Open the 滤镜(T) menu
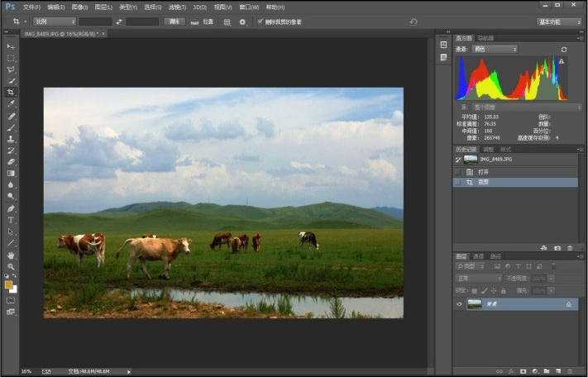The image size is (588, 377). click(x=177, y=7)
